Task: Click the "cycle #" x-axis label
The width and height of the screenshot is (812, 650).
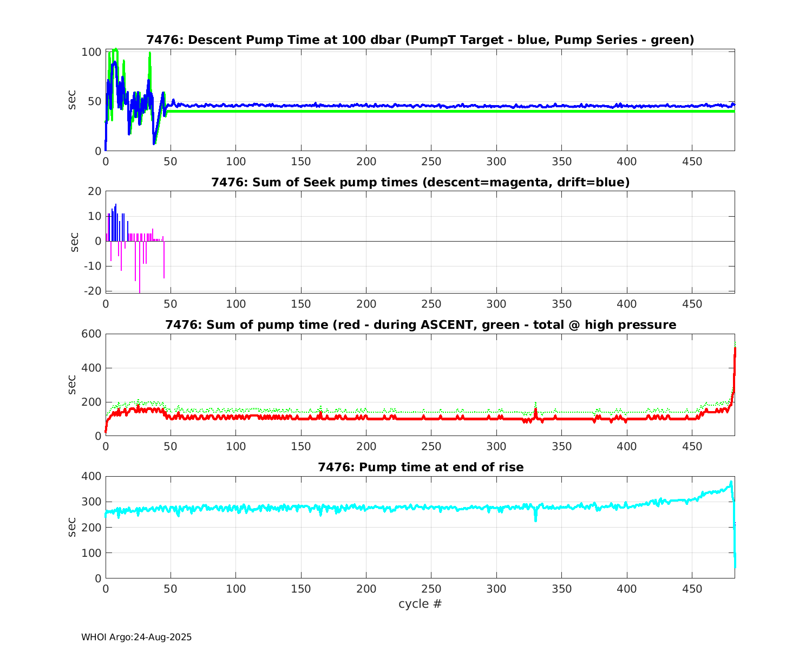Action: [420, 604]
